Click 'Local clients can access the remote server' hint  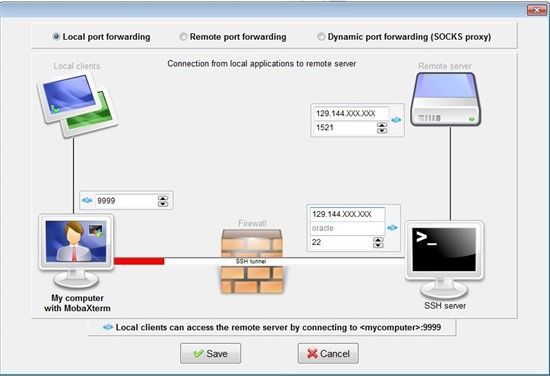[x=278, y=327]
